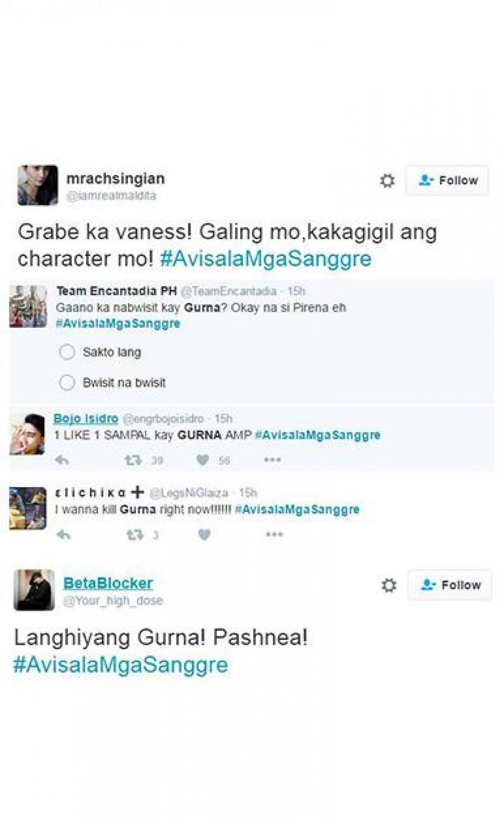
Task: Reply to Bojo Isidro's tweet
Action: click(x=62, y=460)
